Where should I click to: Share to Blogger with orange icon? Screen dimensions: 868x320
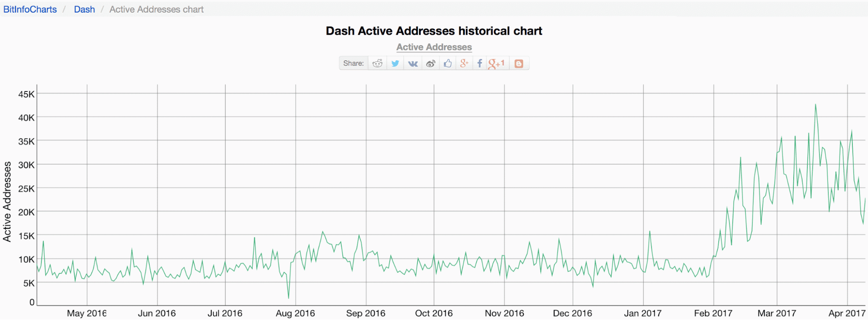pyautogui.click(x=518, y=63)
